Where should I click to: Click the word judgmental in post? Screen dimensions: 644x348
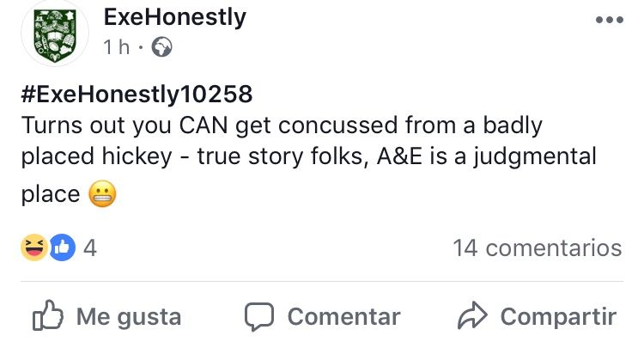point(534,157)
